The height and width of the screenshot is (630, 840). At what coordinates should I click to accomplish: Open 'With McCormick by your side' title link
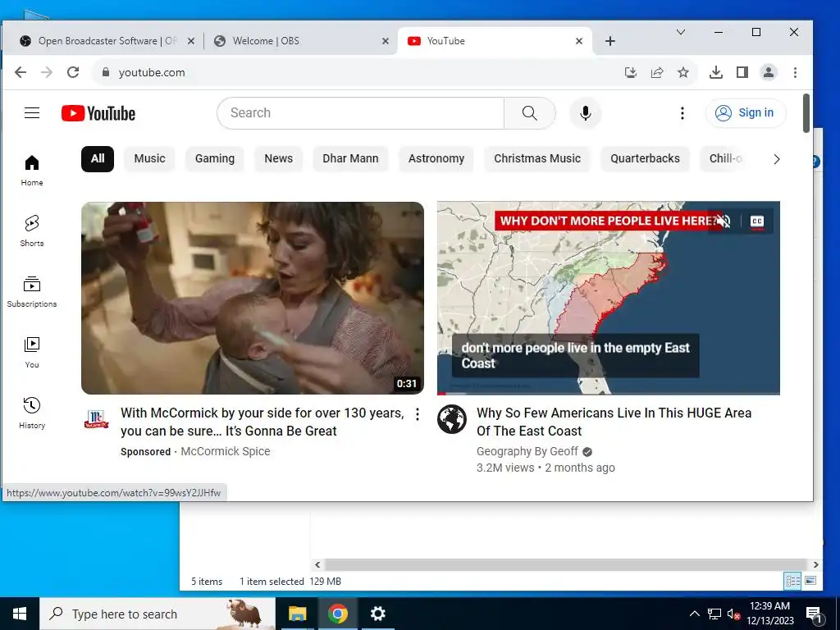coord(262,422)
